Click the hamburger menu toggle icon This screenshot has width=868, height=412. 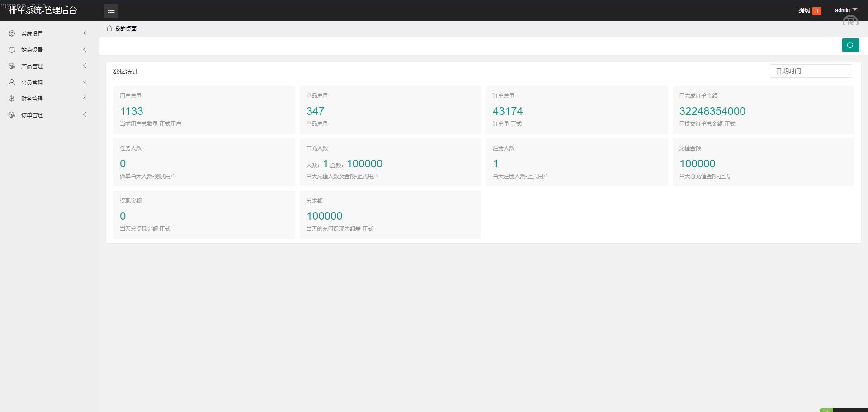[111, 10]
